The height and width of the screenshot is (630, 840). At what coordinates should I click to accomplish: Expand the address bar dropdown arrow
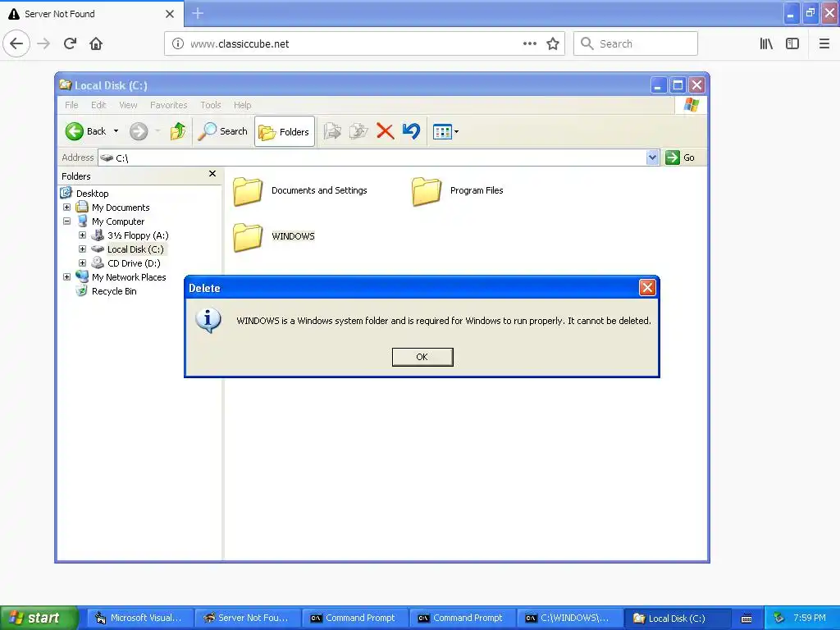click(652, 157)
